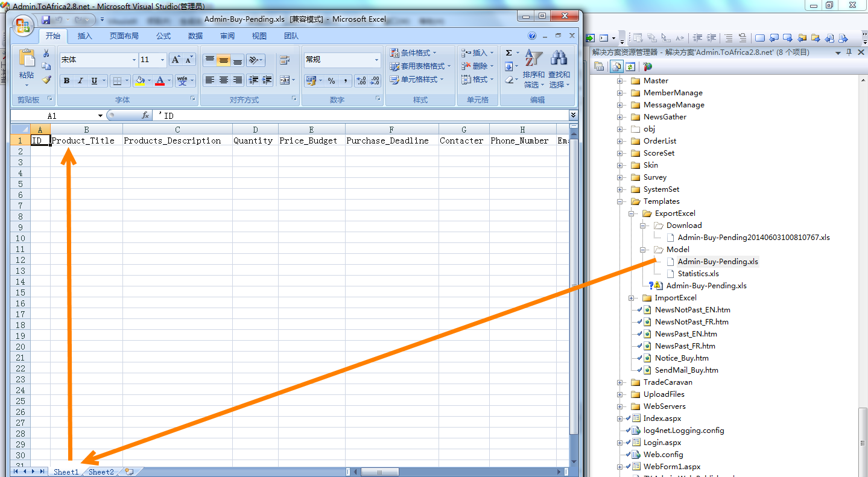868x477 pixels.
Task: Click the align text right icon
Action: click(x=238, y=80)
